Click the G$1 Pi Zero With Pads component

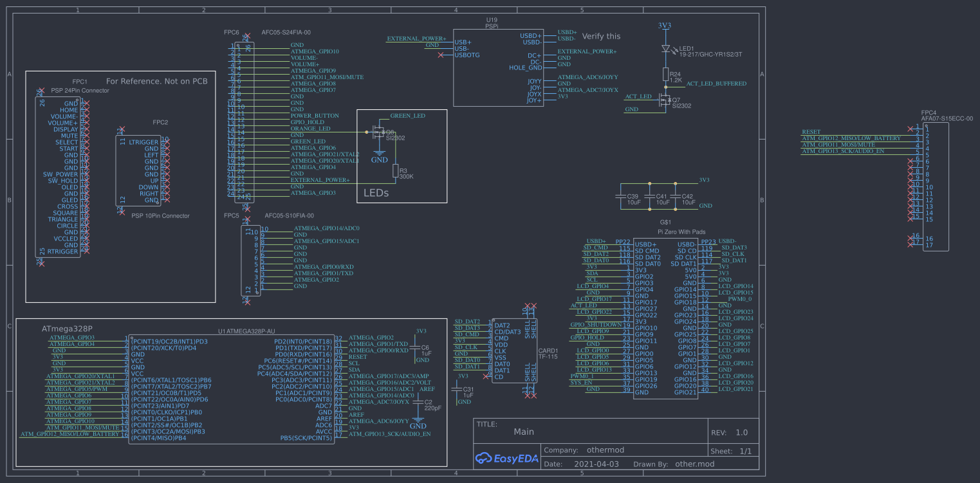click(x=666, y=315)
